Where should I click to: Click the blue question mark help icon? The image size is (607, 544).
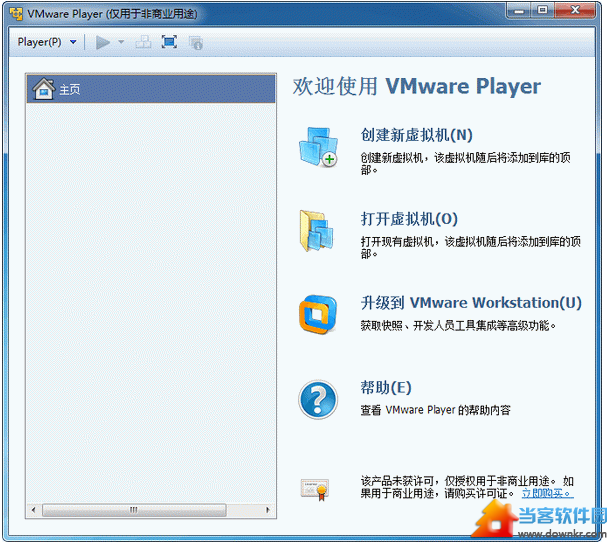pos(318,399)
